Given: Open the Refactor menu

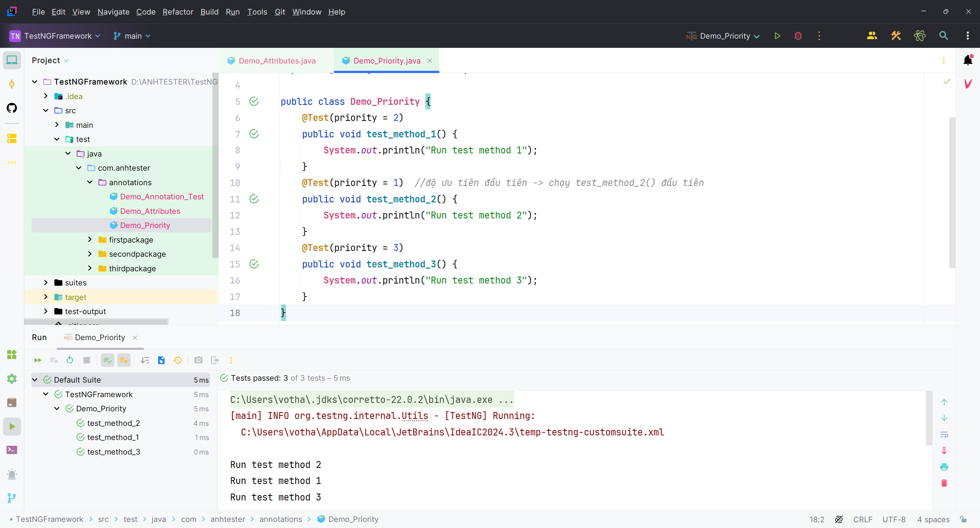Looking at the screenshot, I should (178, 12).
